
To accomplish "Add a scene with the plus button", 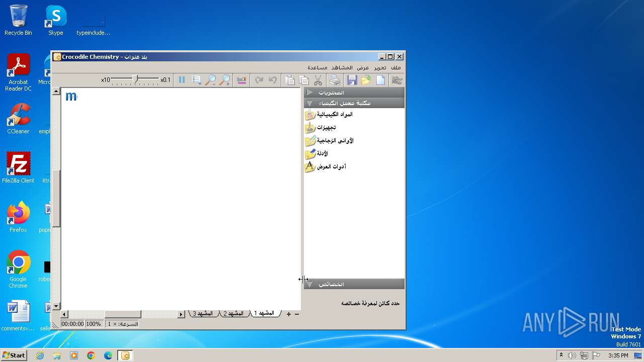I will point(289,314).
